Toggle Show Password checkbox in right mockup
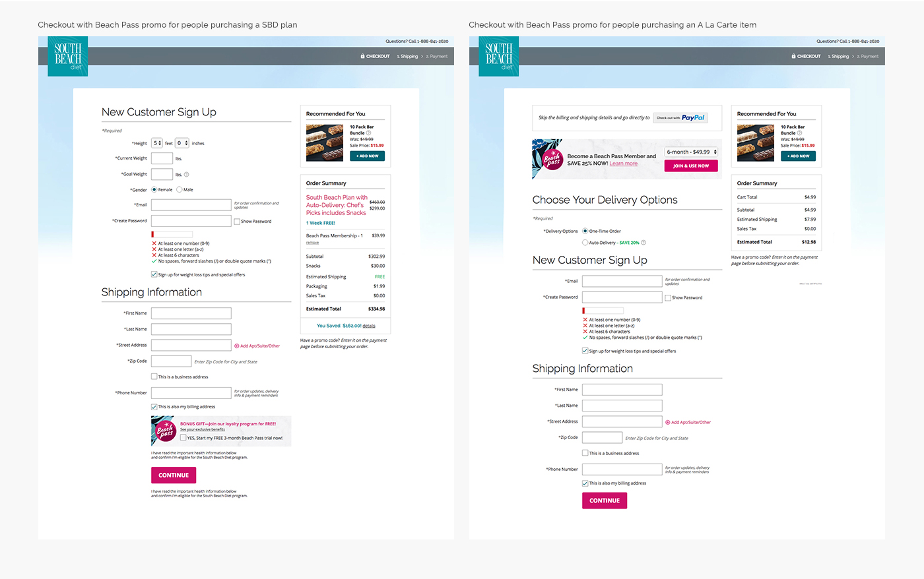This screenshot has height=579, width=924. [668, 297]
